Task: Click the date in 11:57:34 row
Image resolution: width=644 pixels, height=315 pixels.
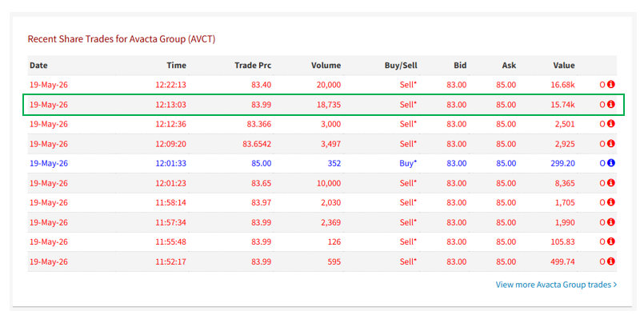Action: coord(49,222)
